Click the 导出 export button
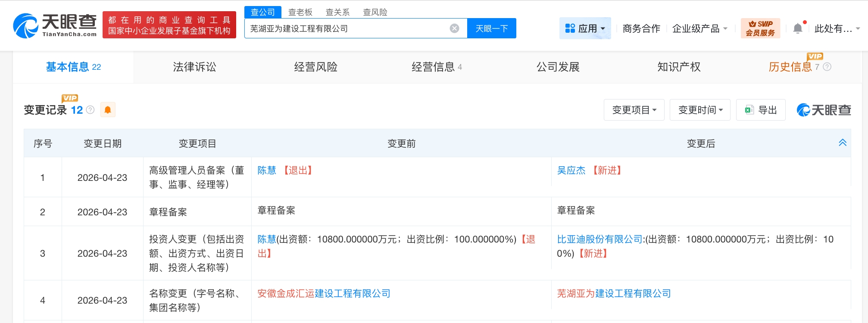868x323 pixels. click(x=761, y=110)
